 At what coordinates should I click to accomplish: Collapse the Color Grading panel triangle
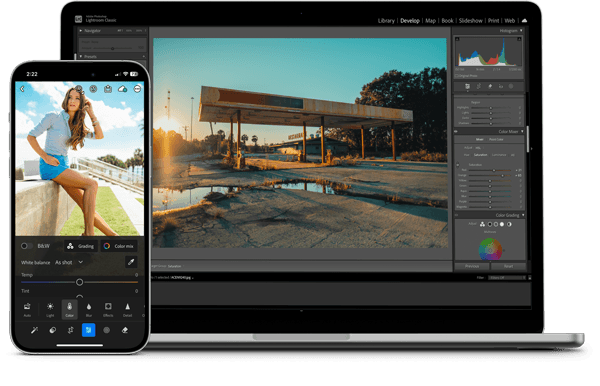[523, 215]
